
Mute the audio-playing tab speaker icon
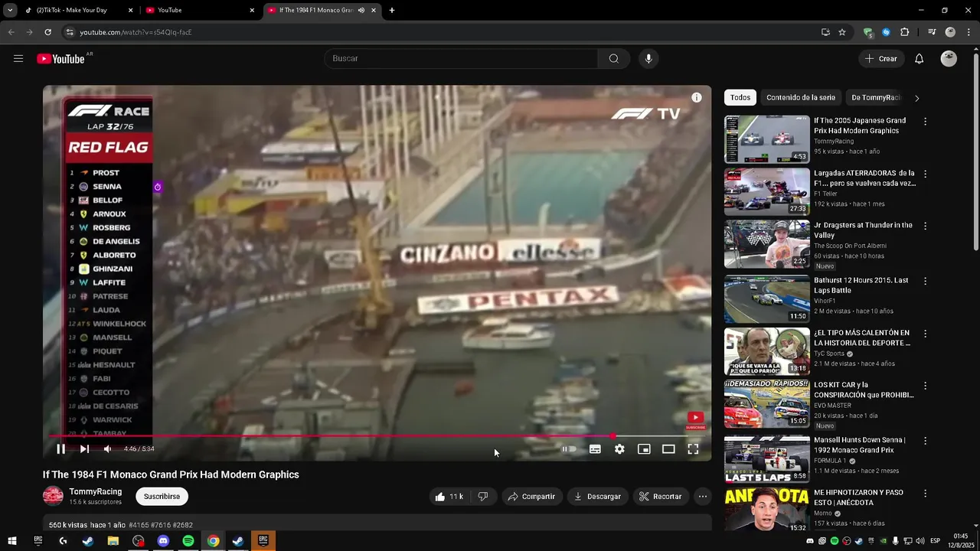361,10
